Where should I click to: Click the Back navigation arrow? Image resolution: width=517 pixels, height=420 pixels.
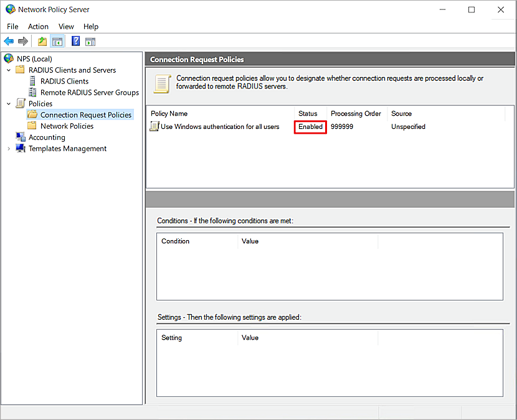tap(9, 41)
